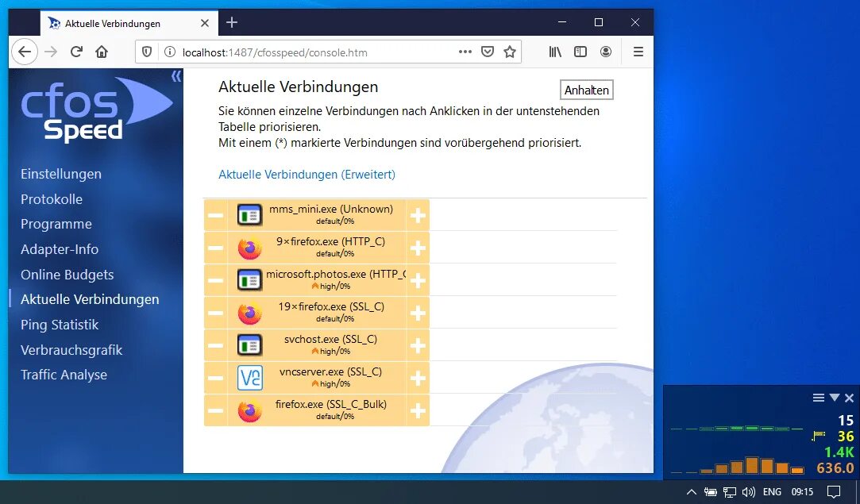The image size is (860, 504).
Task: Lower priority of mms_mini.exe with minus button
Action: tap(215, 215)
